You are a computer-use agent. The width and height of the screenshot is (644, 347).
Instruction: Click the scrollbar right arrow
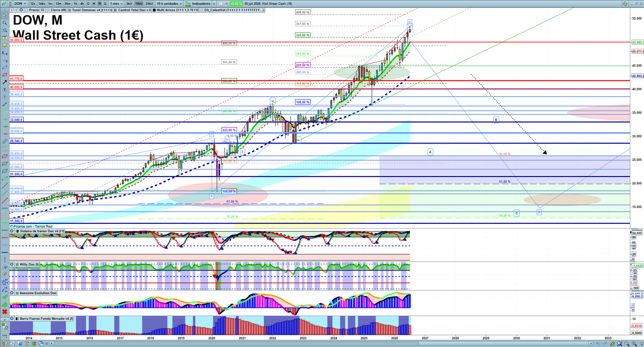coord(591,343)
